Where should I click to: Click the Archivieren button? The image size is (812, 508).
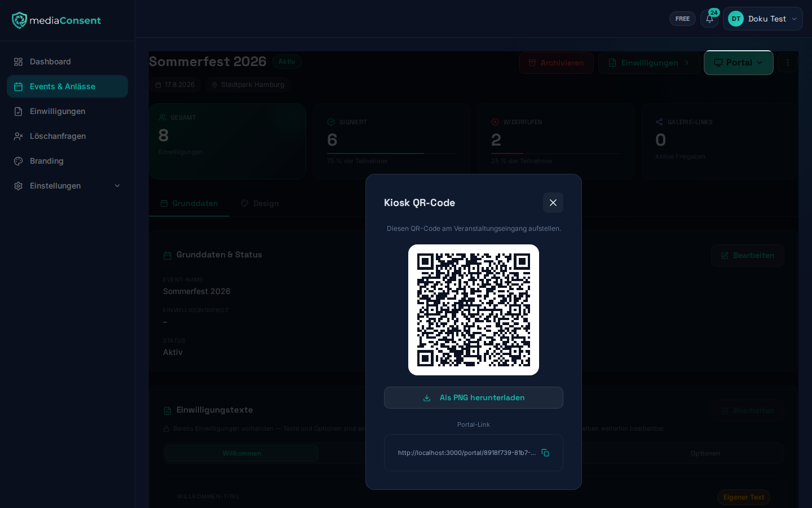(556, 63)
